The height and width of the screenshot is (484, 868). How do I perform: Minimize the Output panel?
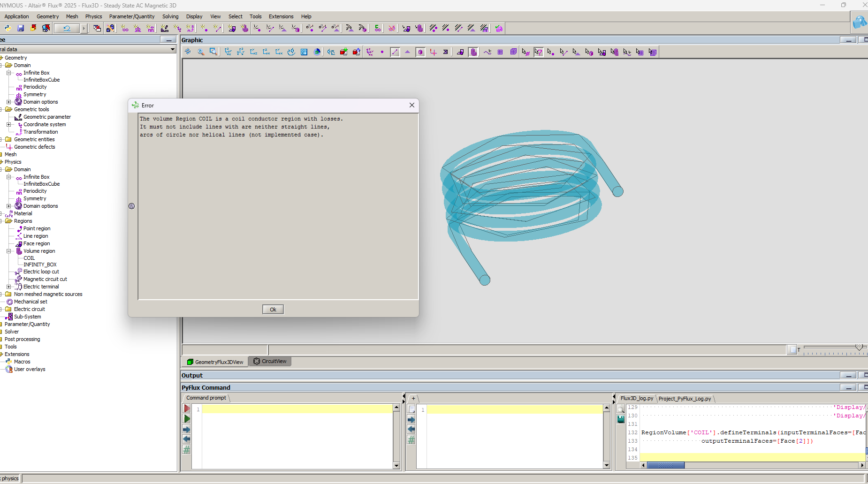tap(848, 375)
